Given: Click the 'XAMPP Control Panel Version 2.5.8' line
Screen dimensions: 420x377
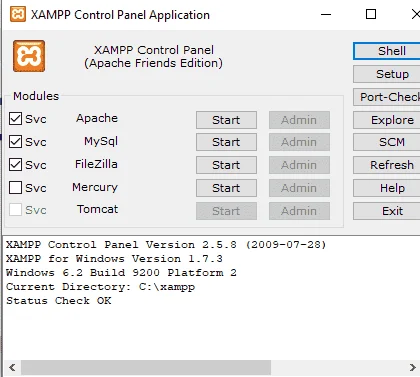Looking at the screenshot, I should [166, 245].
